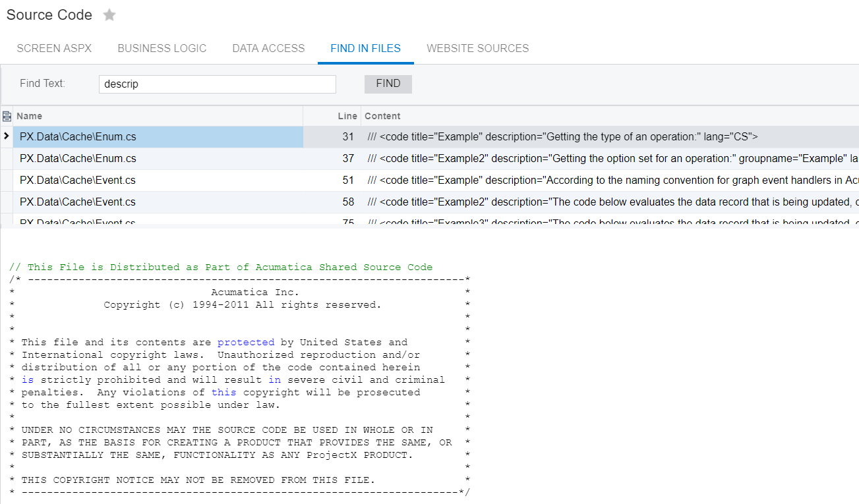Image resolution: width=859 pixels, height=504 pixels.
Task: Click the Find Text input field
Action: pos(218,84)
